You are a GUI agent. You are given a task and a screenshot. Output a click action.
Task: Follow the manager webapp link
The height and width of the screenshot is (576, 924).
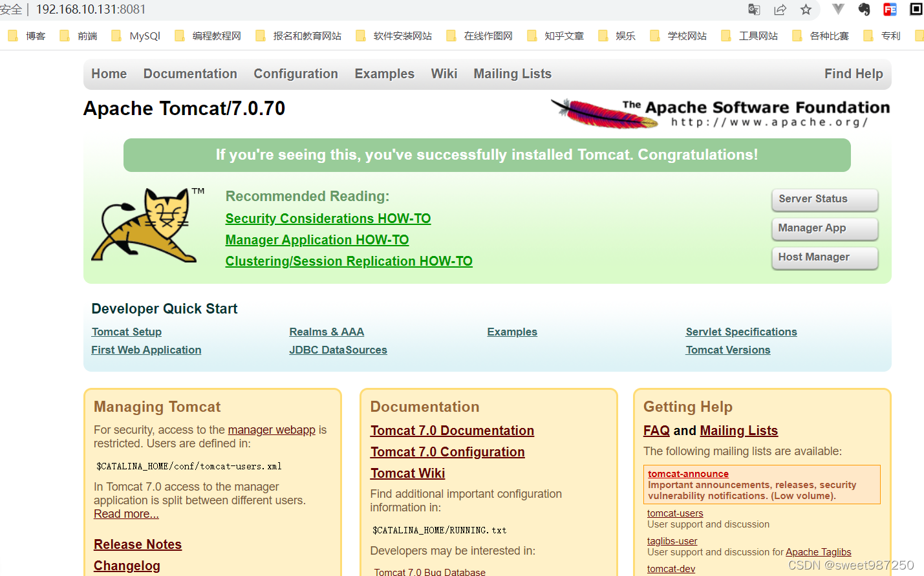click(x=272, y=430)
